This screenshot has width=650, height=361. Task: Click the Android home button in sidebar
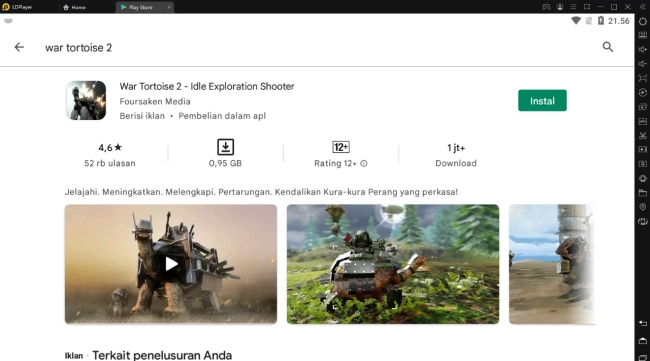643,341
